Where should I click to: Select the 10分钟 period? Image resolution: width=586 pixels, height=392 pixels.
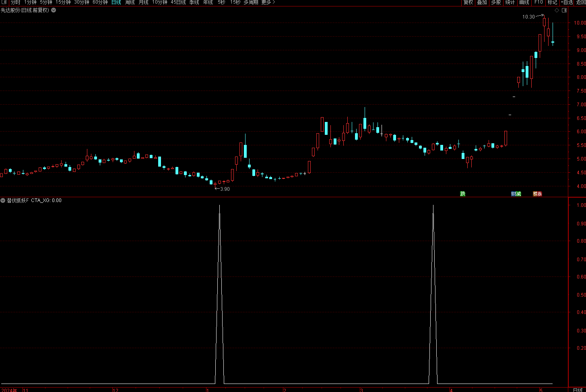(160, 2)
